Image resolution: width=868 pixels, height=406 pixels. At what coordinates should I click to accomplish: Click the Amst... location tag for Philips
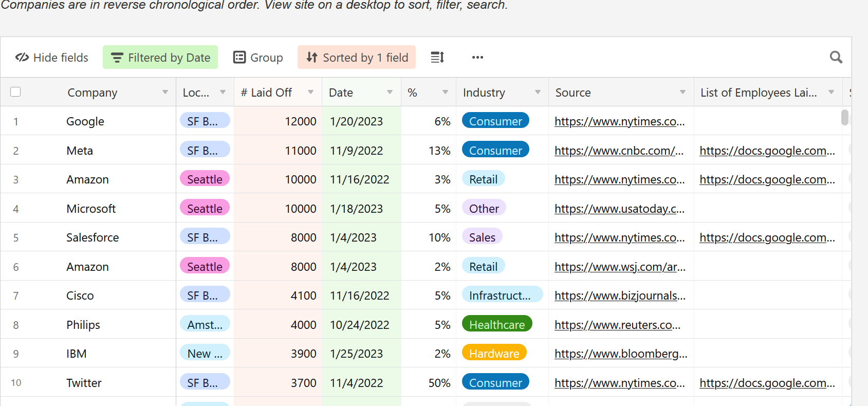tap(205, 324)
